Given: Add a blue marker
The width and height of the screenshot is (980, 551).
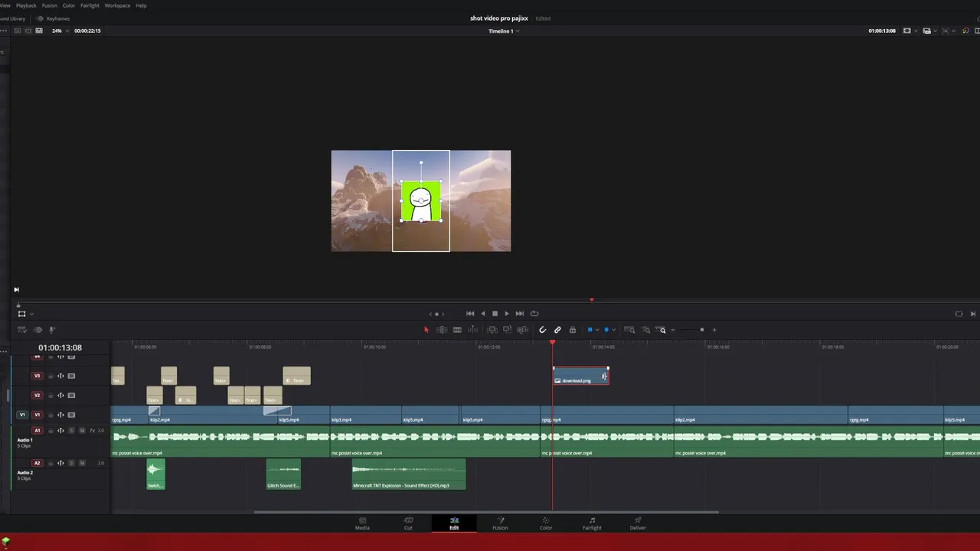Looking at the screenshot, I should coord(606,330).
